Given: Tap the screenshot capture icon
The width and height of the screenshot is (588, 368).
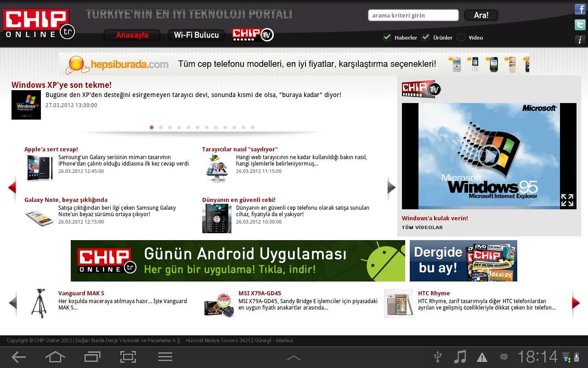Looking at the screenshot, I should 128,357.
